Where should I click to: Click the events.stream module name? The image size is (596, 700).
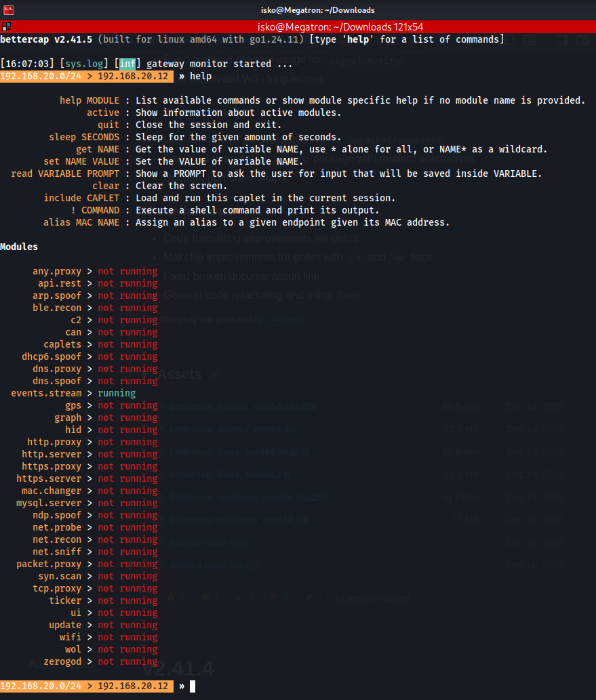pyautogui.click(x=46, y=393)
